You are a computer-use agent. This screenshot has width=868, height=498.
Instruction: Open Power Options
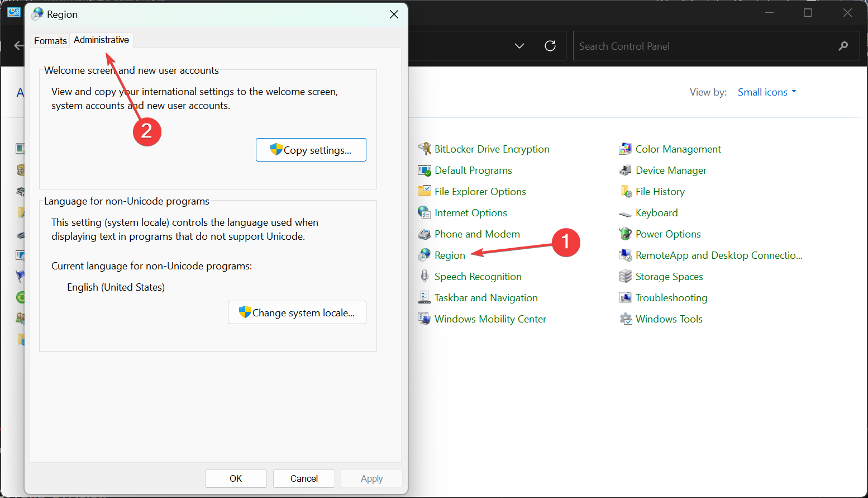[667, 234]
